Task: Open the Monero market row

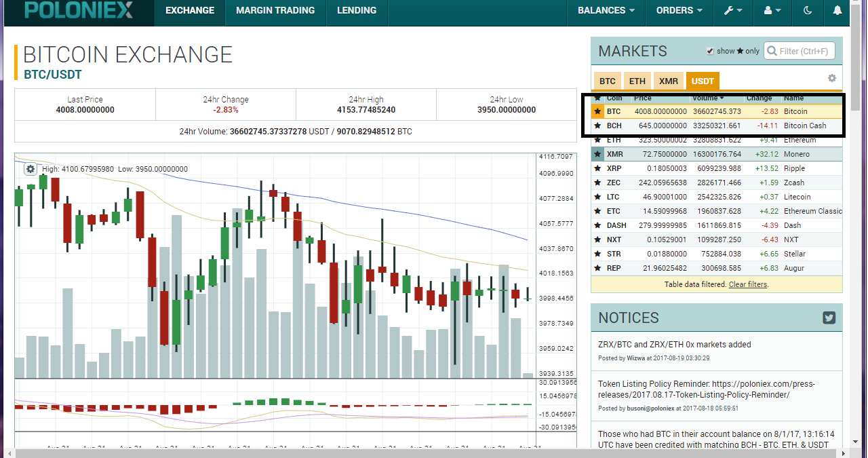Action: 717,154
